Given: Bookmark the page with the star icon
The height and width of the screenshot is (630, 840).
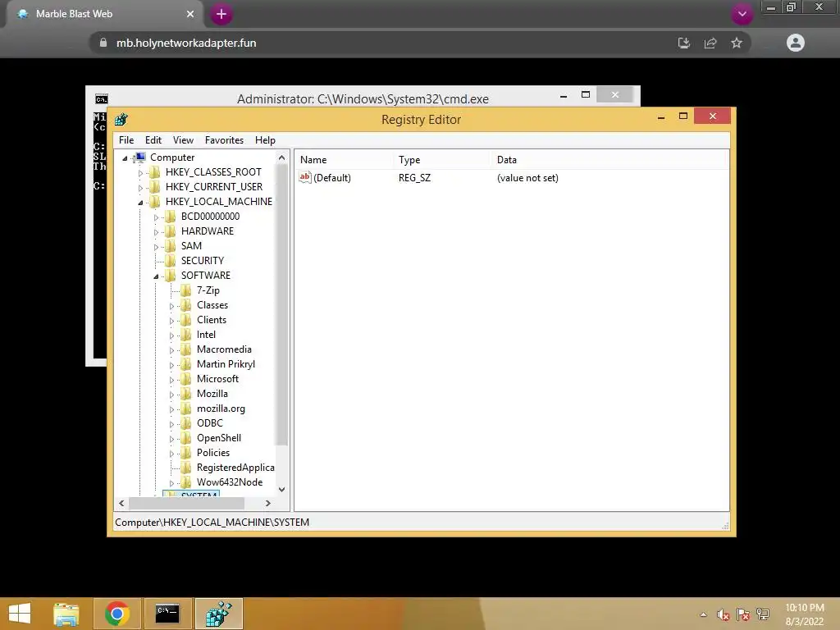Looking at the screenshot, I should click(737, 43).
